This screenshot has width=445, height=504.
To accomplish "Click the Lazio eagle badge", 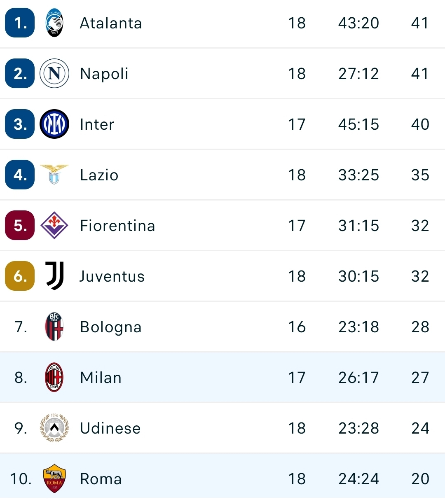I will (x=54, y=175).
